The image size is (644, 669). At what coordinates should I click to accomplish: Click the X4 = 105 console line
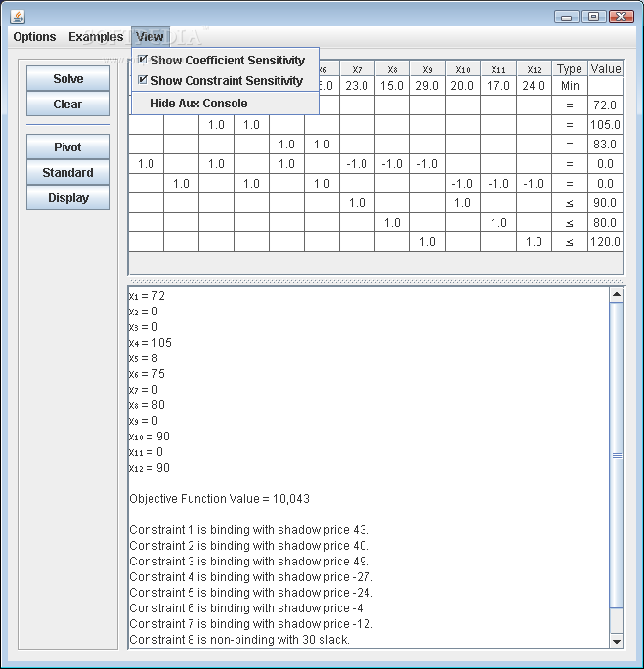tap(150, 343)
